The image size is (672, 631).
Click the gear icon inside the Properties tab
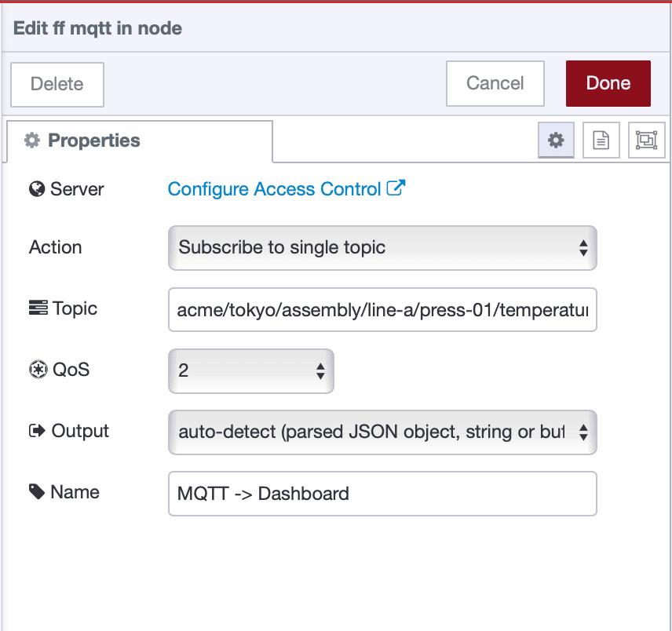(31, 140)
